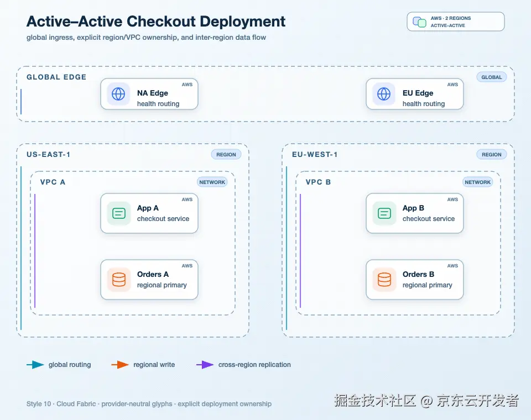Click the VPC A label
Viewport: 531px width, 420px height.
53,182
